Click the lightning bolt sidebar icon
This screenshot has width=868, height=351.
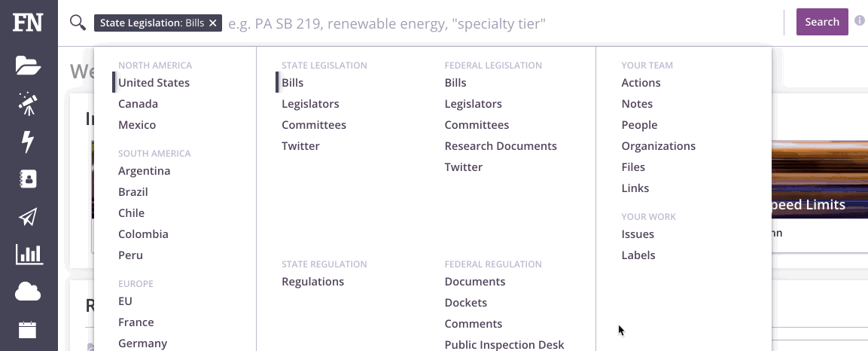28,141
